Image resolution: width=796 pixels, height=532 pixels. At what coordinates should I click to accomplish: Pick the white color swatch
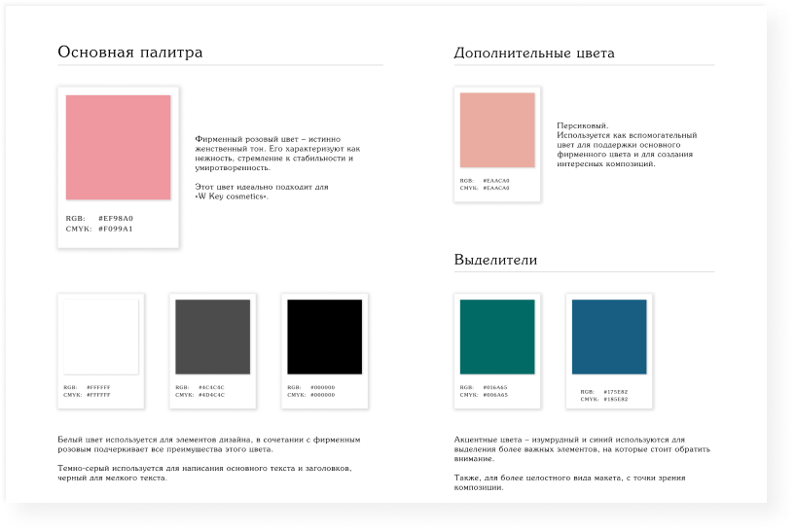(100, 337)
